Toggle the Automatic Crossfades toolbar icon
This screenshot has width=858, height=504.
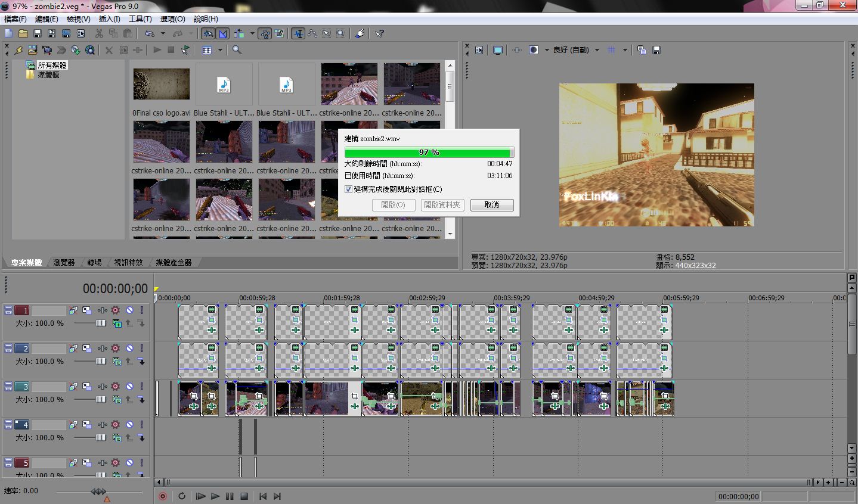(222, 33)
